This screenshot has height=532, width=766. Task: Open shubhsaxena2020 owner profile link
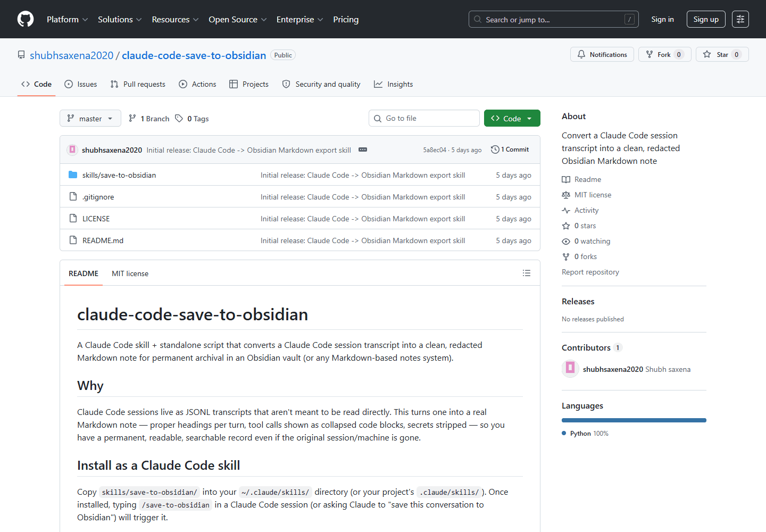coord(72,55)
